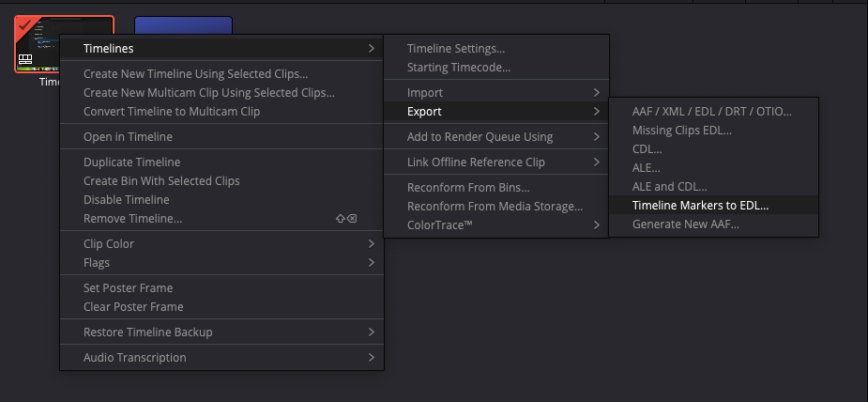868x402 pixels.
Task: Select AAF / XML / EDL export option
Action: tap(712, 111)
